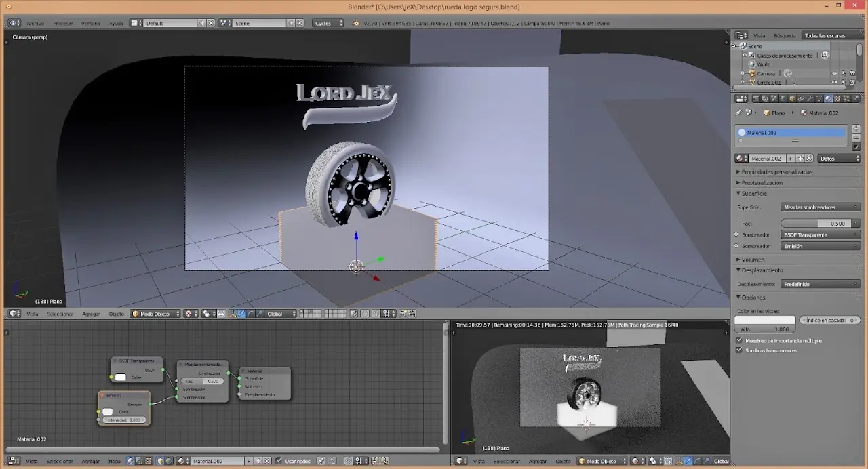Select the rotate manipulator arc icon
This screenshot has height=469, width=868.
[x=251, y=314]
